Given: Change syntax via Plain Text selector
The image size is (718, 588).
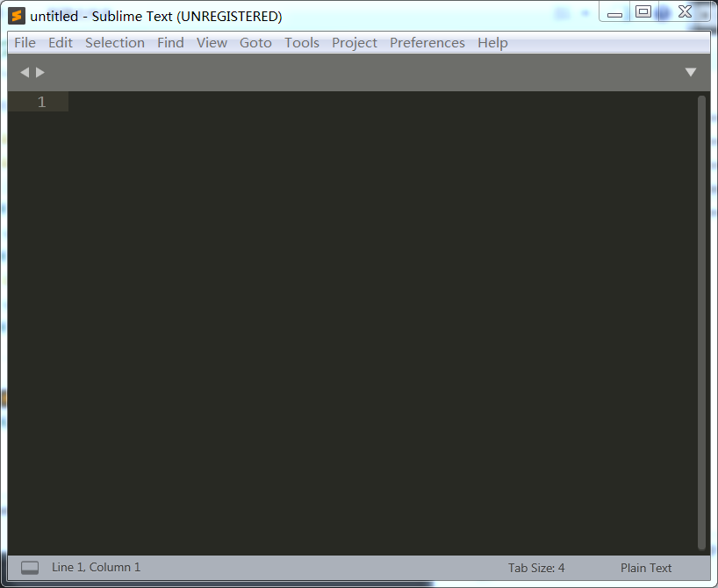Looking at the screenshot, I should (x=646, y=568).
